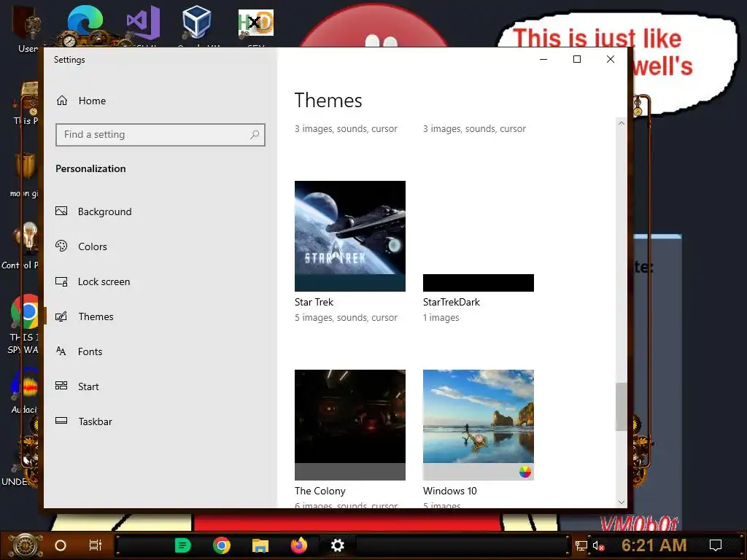Click the scrollbar down arrow
747x560 pixels.
tap(622, 502)
